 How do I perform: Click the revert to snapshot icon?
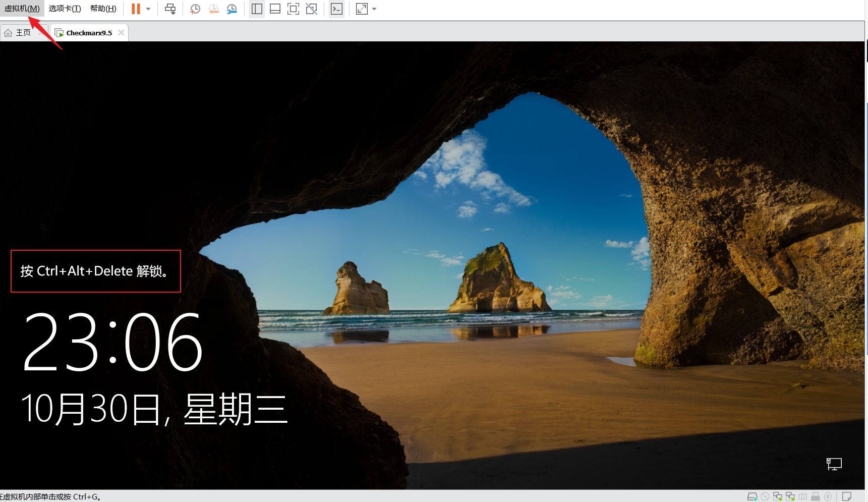point(214,9)
